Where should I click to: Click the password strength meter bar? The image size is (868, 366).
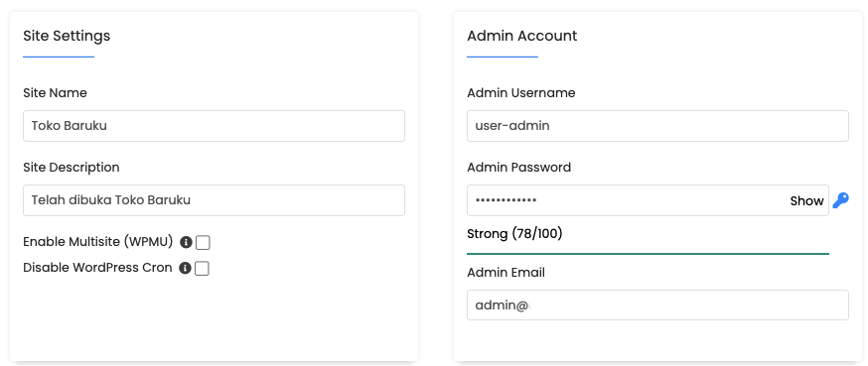(648, 254)
